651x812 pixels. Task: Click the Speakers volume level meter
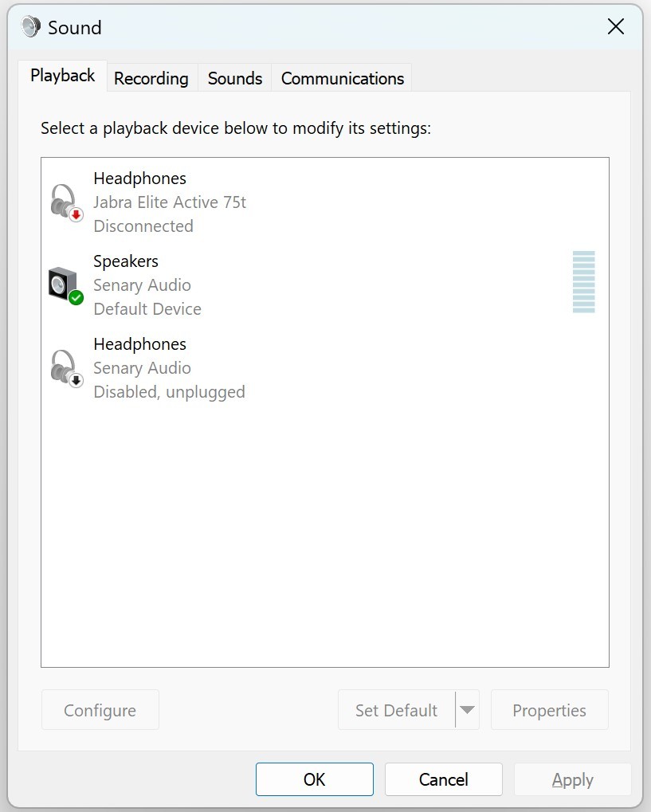[x=583, y=282]
